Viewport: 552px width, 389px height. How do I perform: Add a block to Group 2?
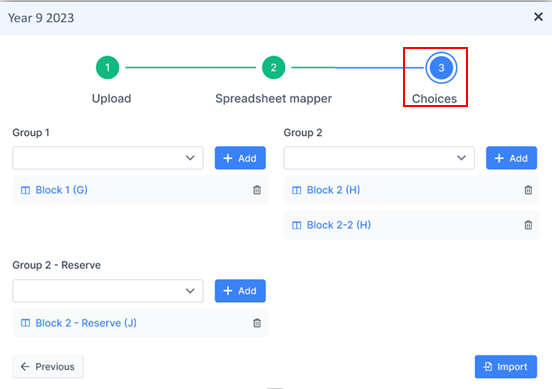tap(512, 158)
